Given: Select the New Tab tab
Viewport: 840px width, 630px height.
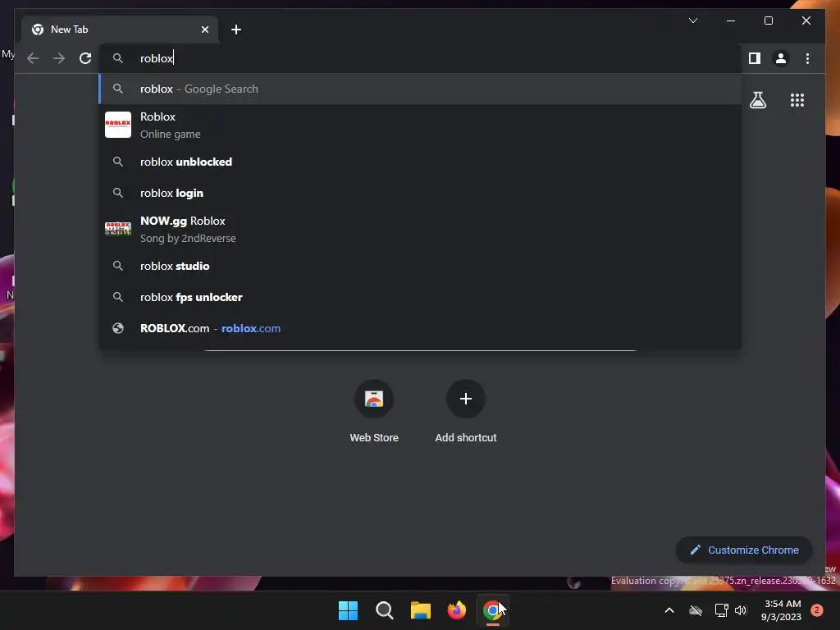Looking at the screenshot, I should point(121,30).
